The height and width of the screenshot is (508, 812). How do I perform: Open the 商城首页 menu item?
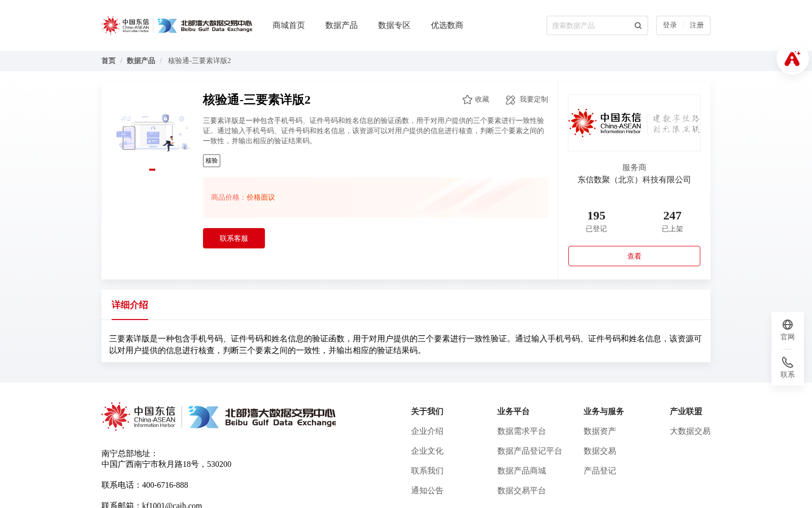click(289, 25)
